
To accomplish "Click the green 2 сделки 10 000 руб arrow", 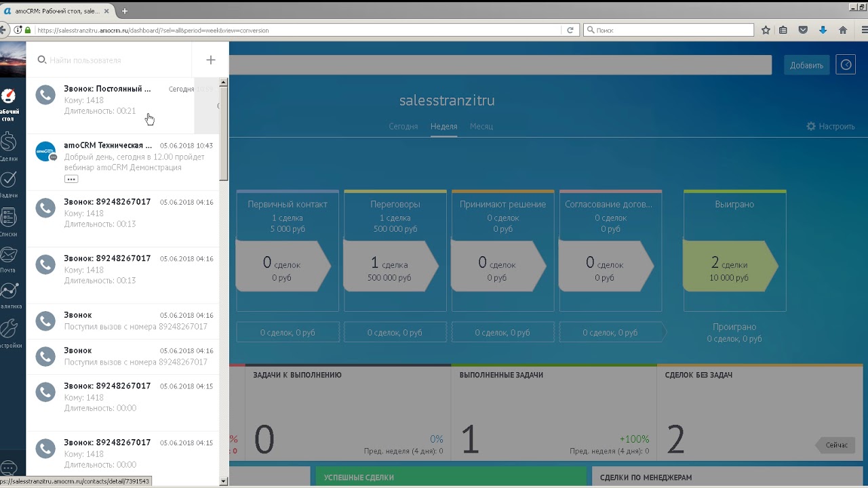I will point(730,266).
